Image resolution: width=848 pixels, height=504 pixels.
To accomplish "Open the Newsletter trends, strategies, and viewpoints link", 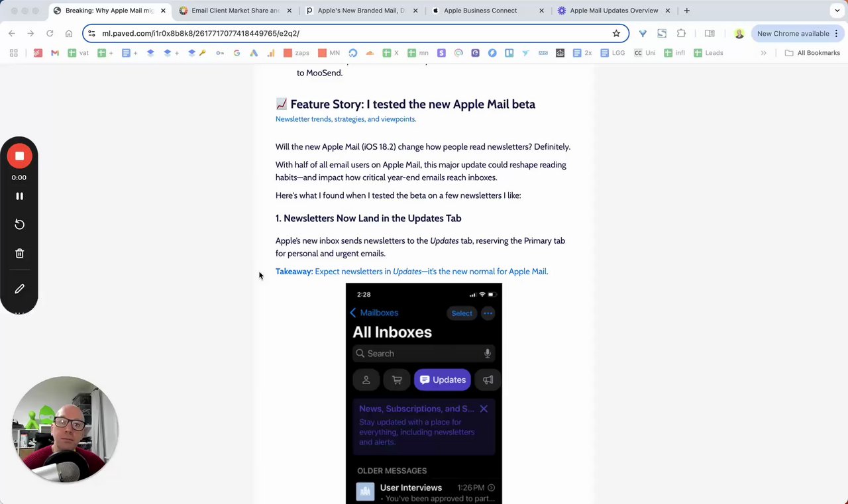I will [346, 119].
